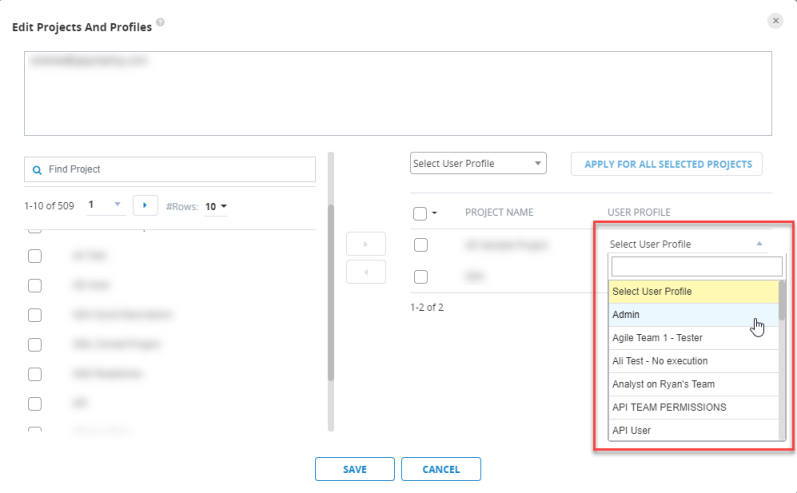Check the first assigned project row checkbox

(x=421, y=245)
